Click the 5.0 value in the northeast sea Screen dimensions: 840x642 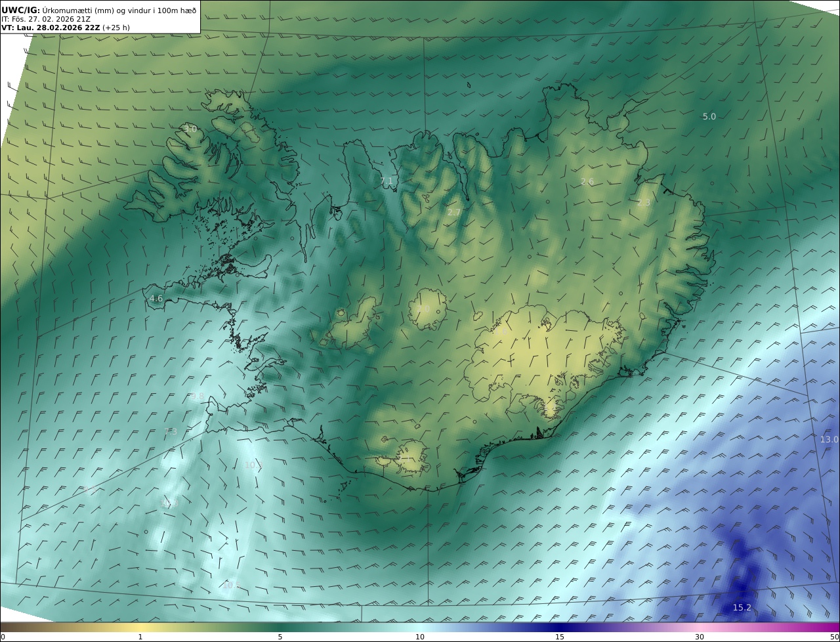coord(709,116)
